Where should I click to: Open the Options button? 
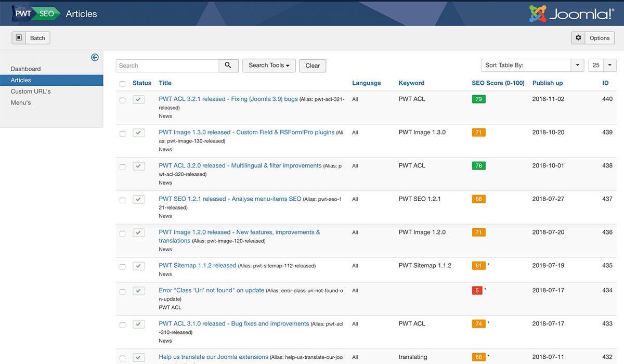tap(593, 38)
